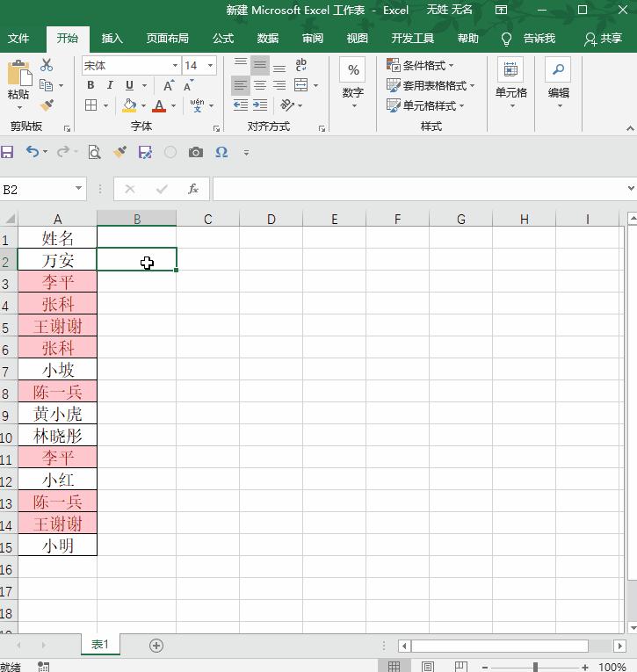Click the Undo arrow icon

click(x=32, y=152)
